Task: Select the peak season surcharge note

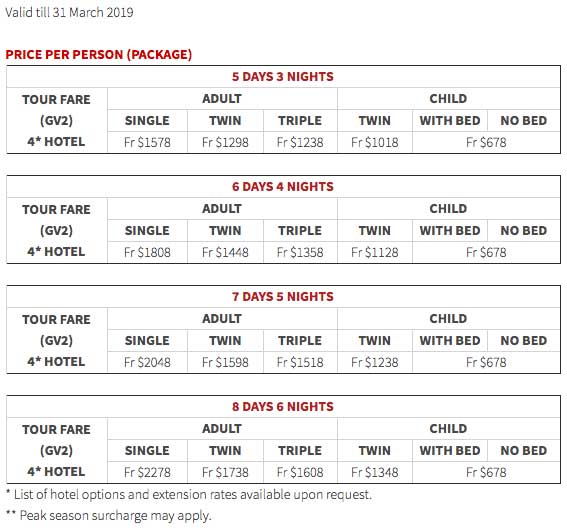Action: (108, 516)
